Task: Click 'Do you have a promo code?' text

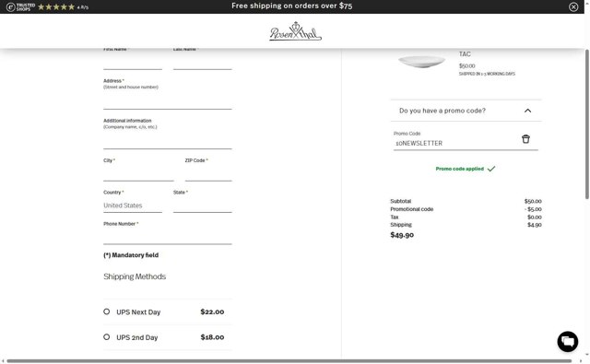Action: click(442, 111)
